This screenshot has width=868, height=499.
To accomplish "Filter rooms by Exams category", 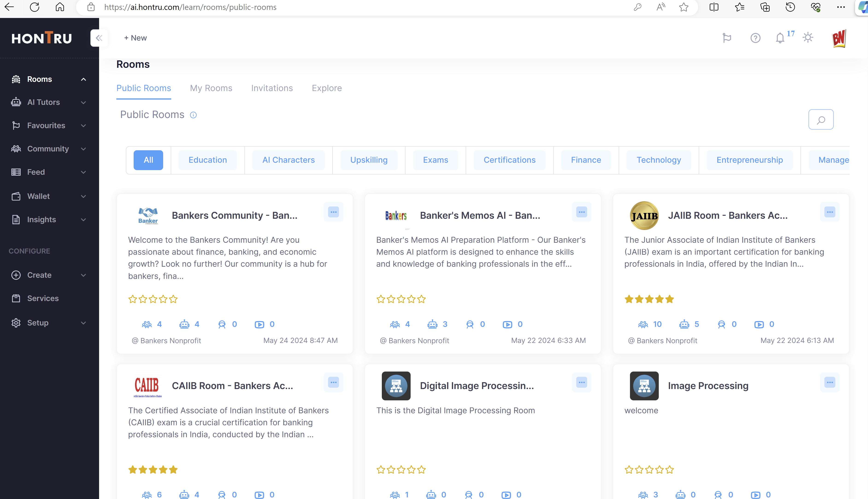I will [x=435, y=160].
